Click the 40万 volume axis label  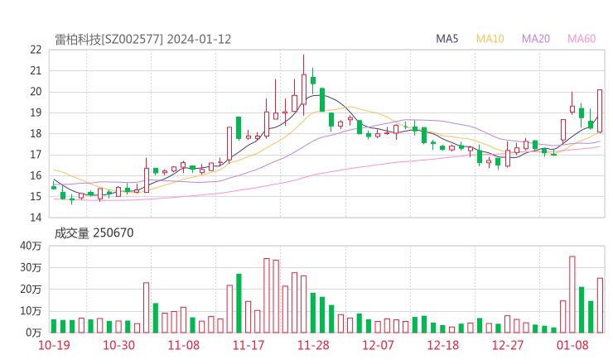[x=31, y=246]
